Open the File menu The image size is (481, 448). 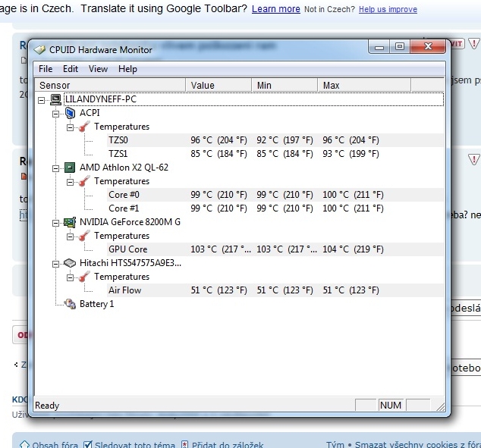coord(46,69)
